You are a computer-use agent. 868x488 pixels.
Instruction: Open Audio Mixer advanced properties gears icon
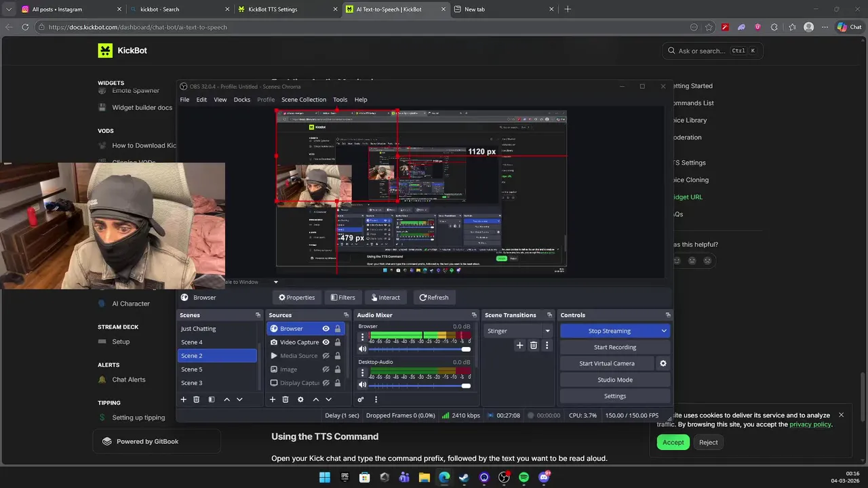click(x=361, y=399)
